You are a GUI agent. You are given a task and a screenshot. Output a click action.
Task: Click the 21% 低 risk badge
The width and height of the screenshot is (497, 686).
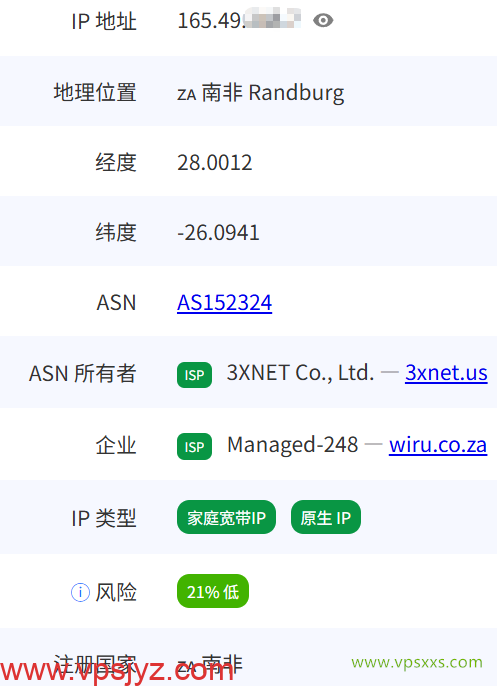tap(213, 591)
